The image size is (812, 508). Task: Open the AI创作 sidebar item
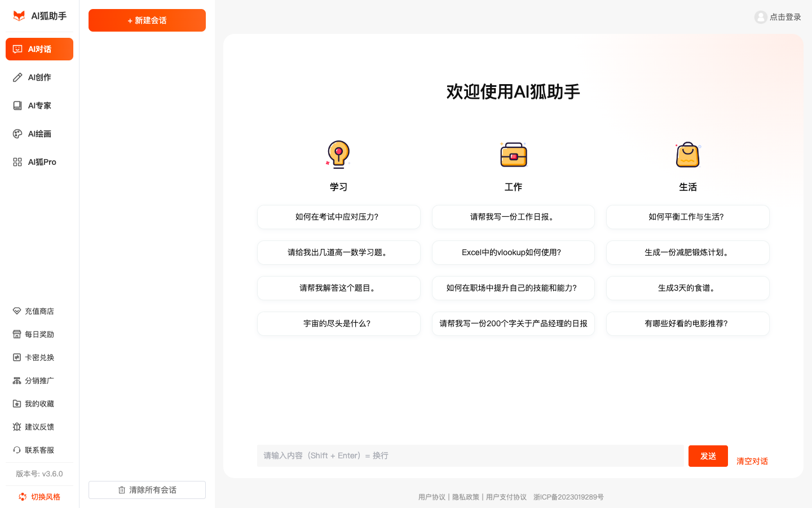coord(39,77)
